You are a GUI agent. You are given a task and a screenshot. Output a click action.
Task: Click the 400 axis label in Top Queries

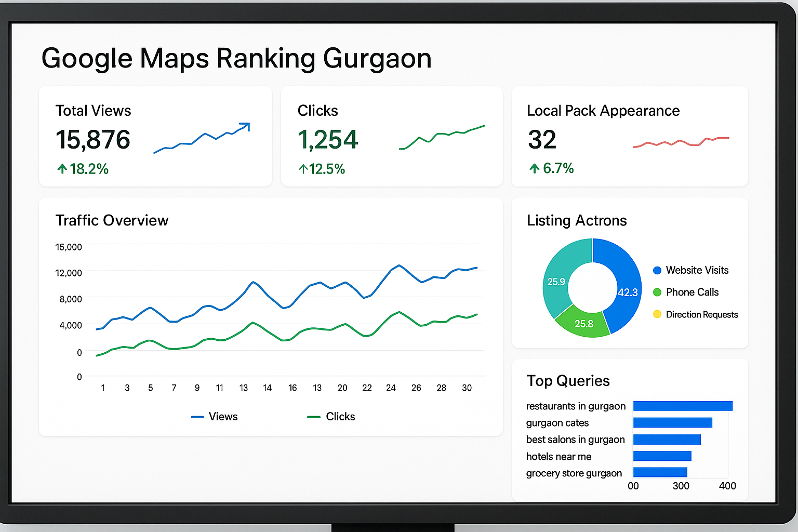click(x=727, y=486)
